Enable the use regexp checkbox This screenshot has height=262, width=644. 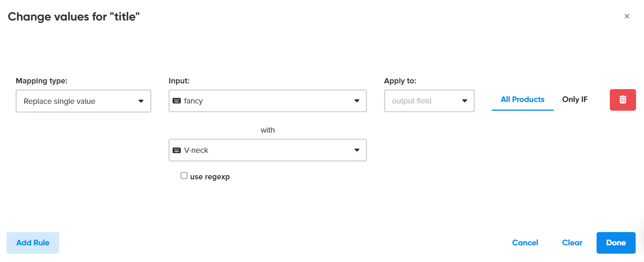tap(184, 176)
